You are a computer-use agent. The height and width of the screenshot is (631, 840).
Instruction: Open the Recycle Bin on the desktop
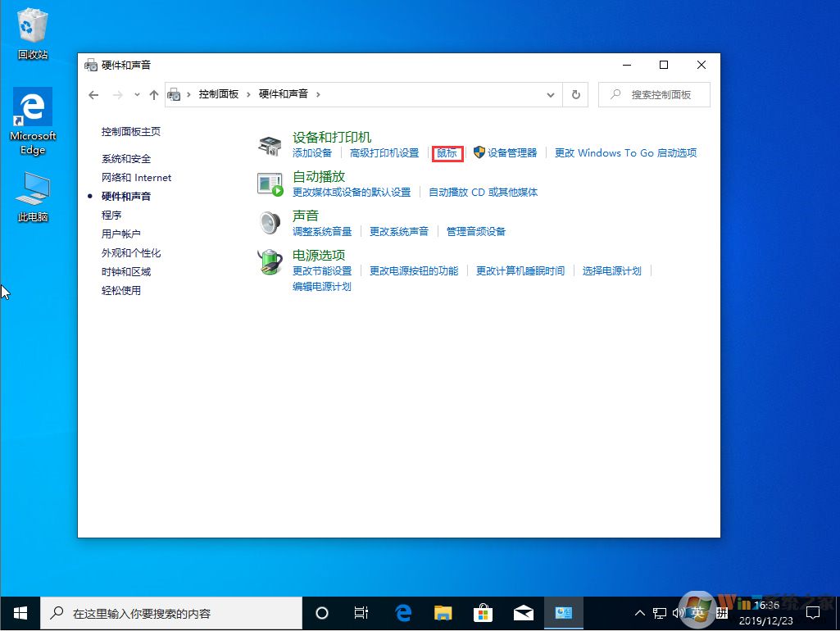[x=32, y=25]
